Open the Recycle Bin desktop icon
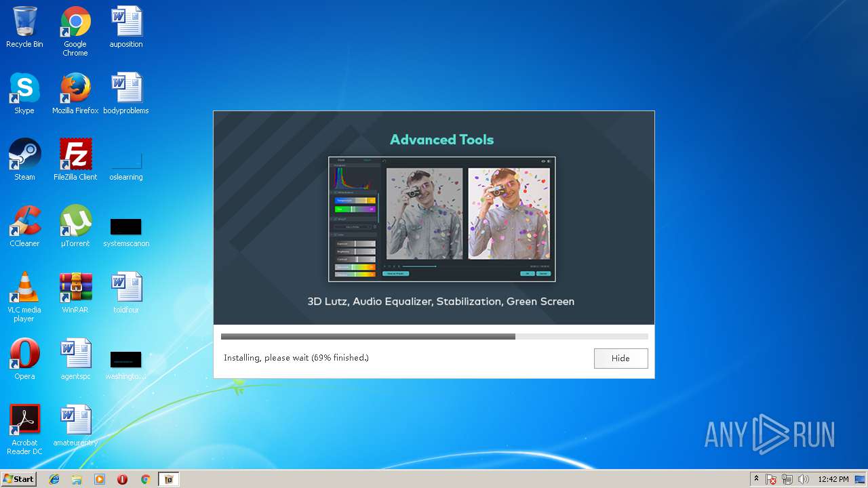Image resolution: width=868 pixels, height=488 pixels. [x=24, y=28]
